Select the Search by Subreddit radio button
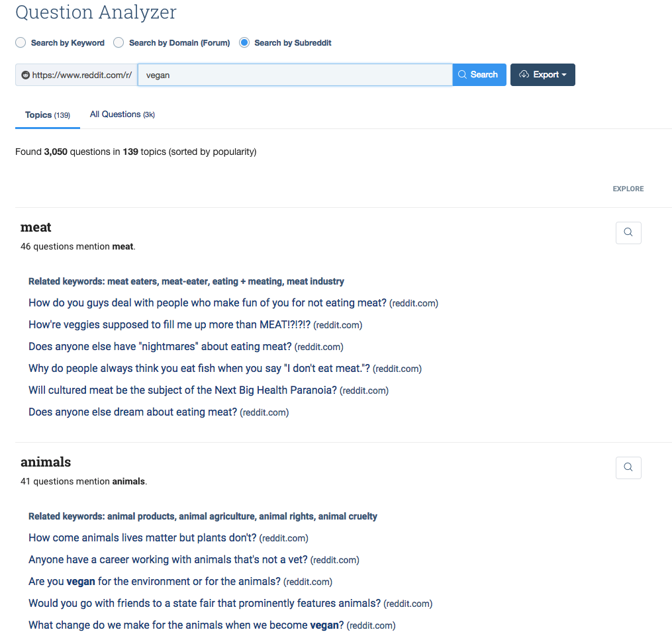The width and height of the screenshot is (672, 638). 244,43
